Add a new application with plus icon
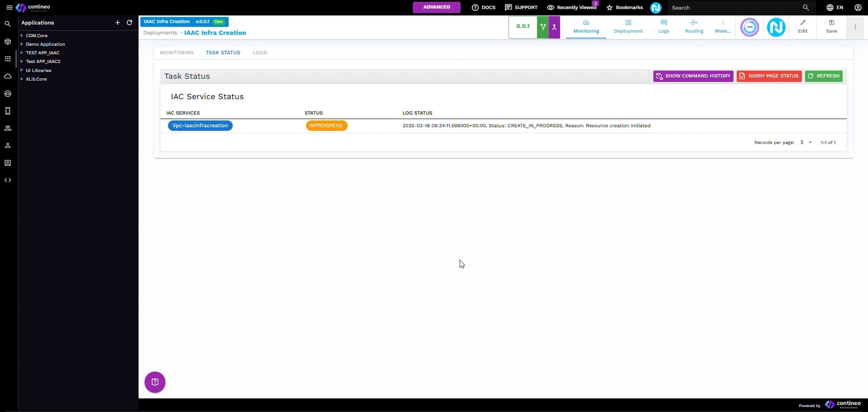Screen dimensions: 868x412 (x=118, y=23)
